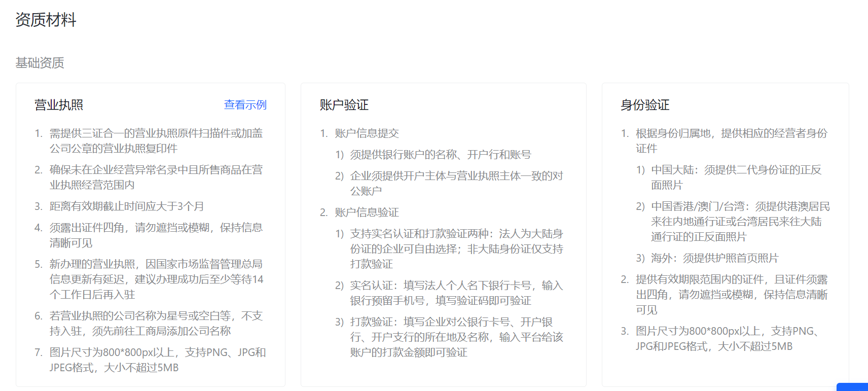
Task: Click the 资质材料 page heading
Action: pos(46,20)
